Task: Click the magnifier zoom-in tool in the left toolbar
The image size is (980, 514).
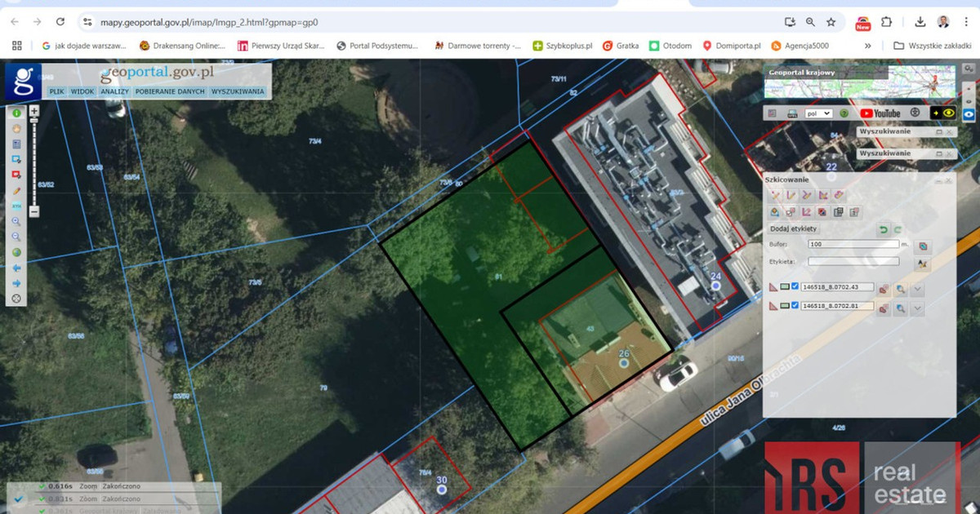Action: pos(16,221)
